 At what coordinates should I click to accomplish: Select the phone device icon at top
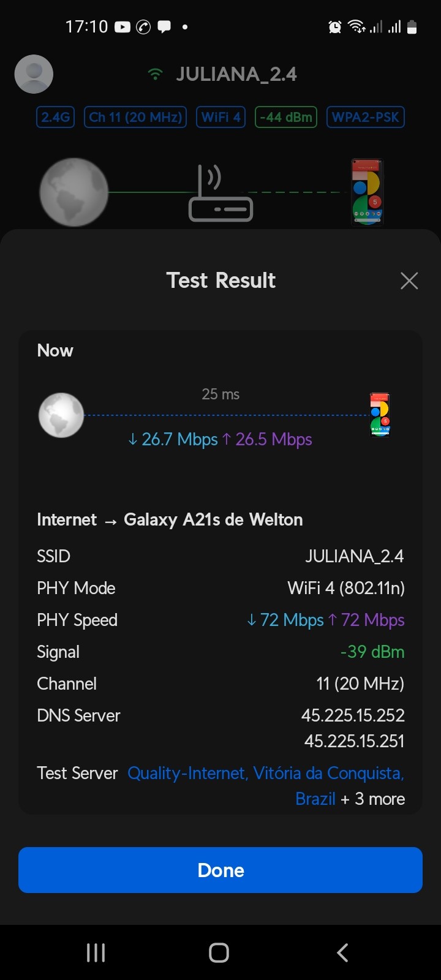[x=366, y=192]
